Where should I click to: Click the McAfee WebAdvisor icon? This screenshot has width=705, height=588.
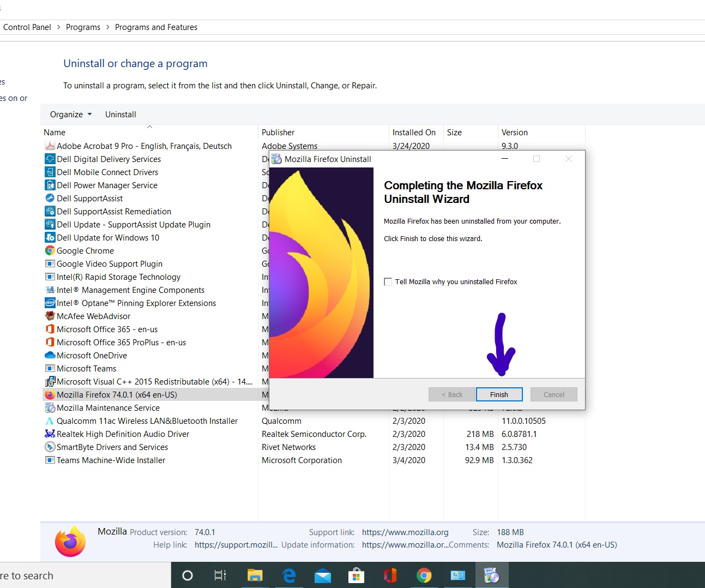tap(50, 316)
